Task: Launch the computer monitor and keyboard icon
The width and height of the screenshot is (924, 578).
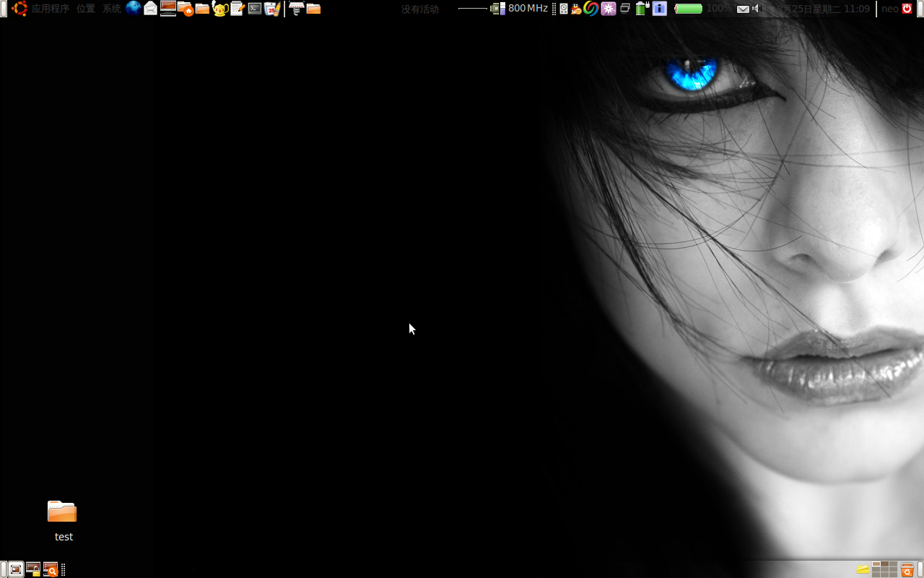Action: (168, 9)
